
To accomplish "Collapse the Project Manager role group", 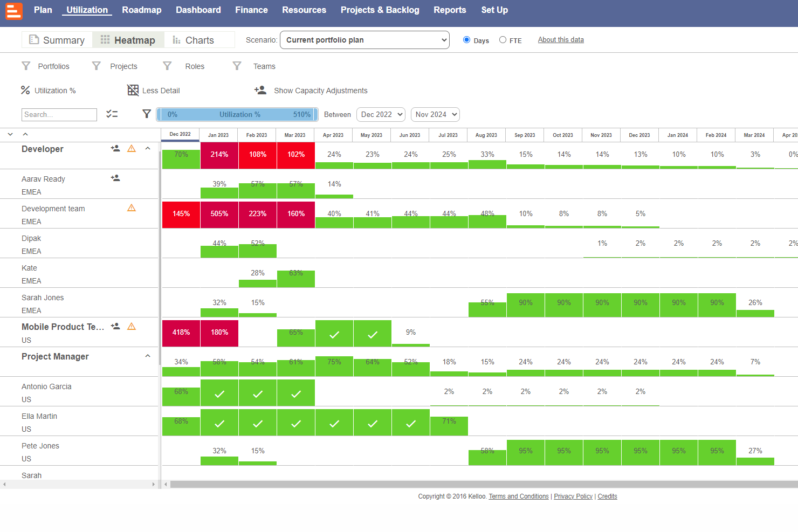I will 148,356.
